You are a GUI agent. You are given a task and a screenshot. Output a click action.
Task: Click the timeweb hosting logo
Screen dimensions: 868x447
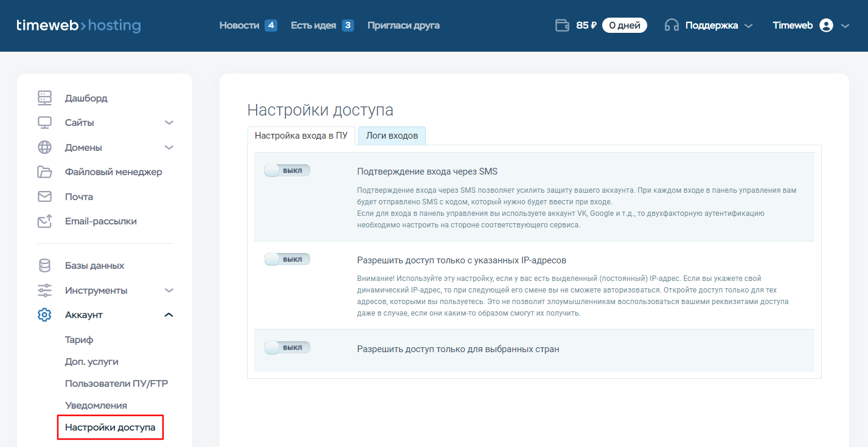coord(78,26)
